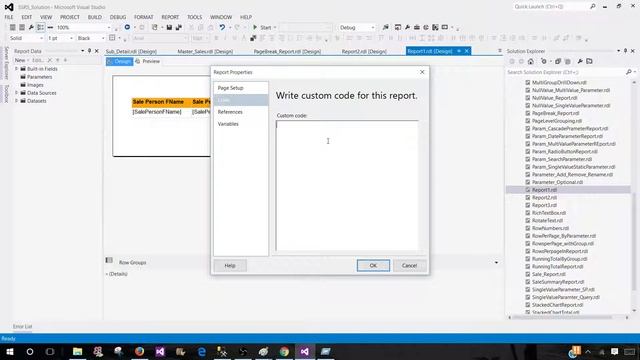The height and width of the screenshot is (360, 640).
Task: Open the REPORT menu
Action: (170, 17)
